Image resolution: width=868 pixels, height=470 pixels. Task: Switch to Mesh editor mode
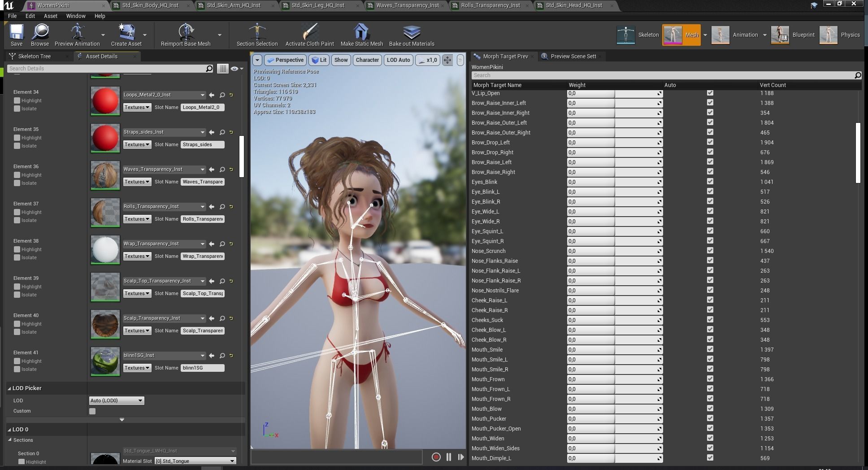[681, 35]
